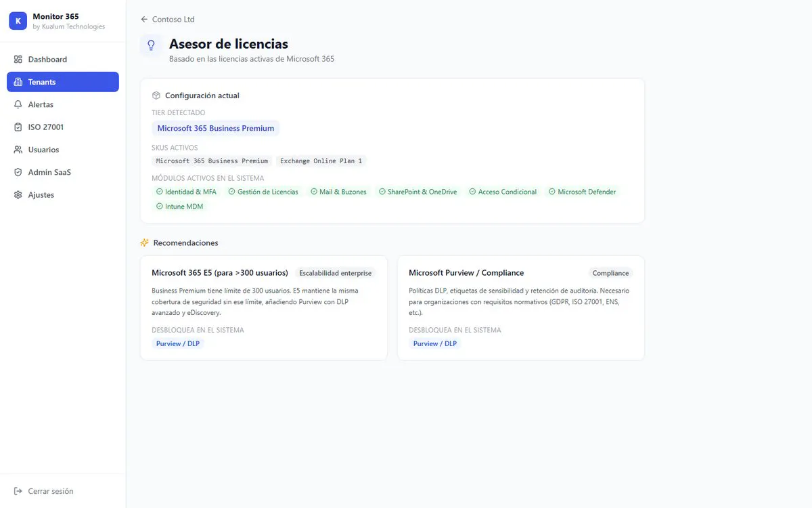Click the Gestión de Licencias module label

[263, 192]
